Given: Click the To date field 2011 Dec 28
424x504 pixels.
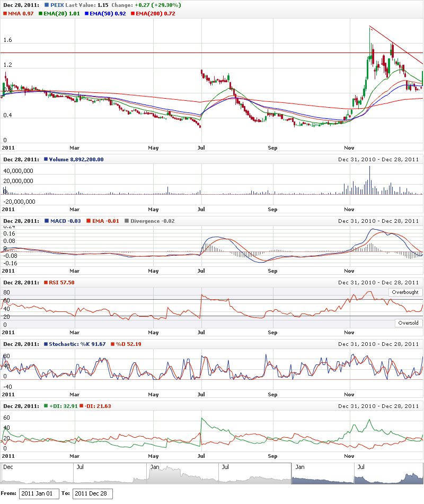Looking at the screenshot, I should point(93,494).
